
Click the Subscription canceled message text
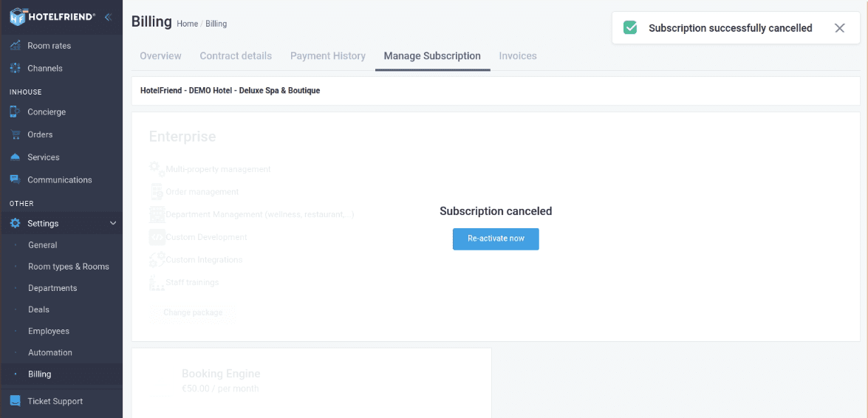click(x=496, y=211)
